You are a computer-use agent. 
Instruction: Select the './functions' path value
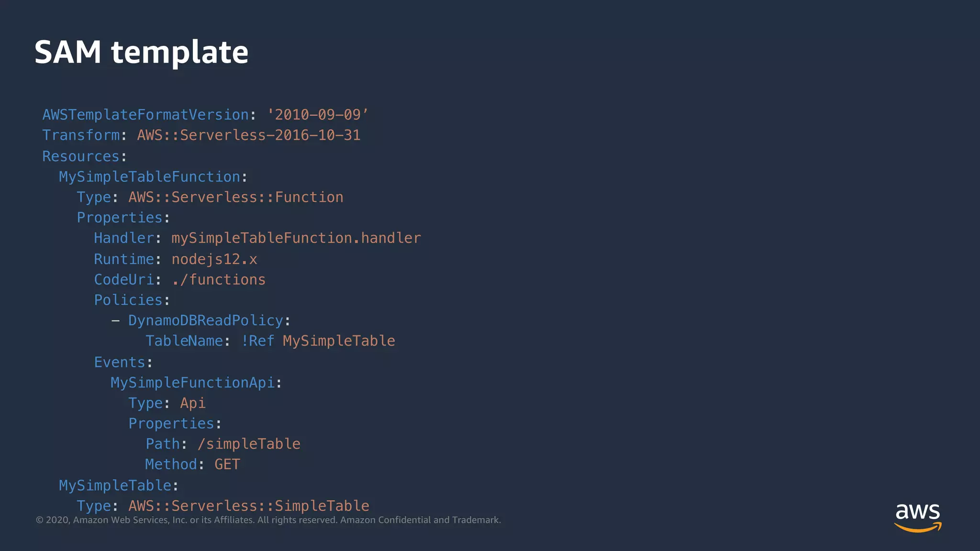[x=219, y=280]
